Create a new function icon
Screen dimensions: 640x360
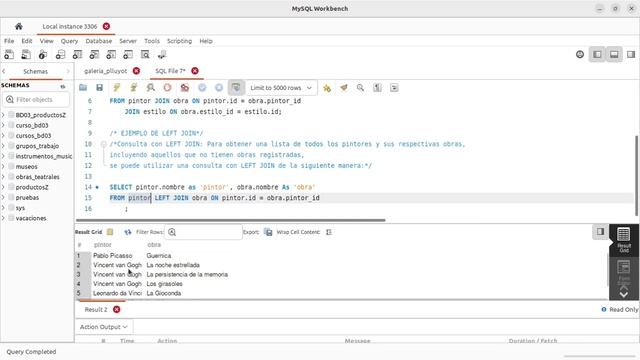coord(128,54)
